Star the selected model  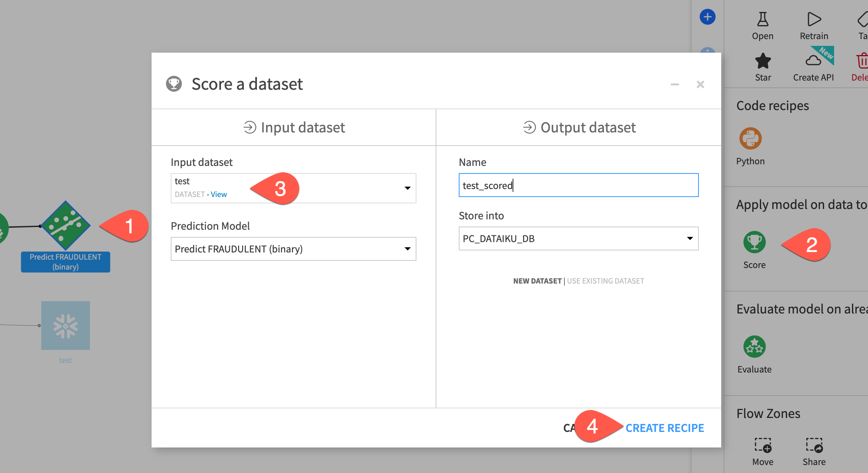point(763,61)
